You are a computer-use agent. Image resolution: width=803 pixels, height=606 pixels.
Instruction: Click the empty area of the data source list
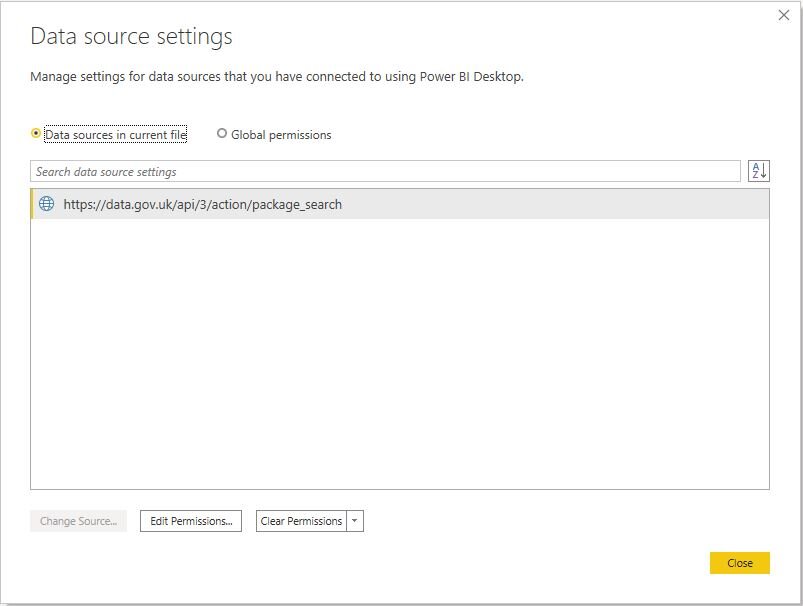(400, 353)
